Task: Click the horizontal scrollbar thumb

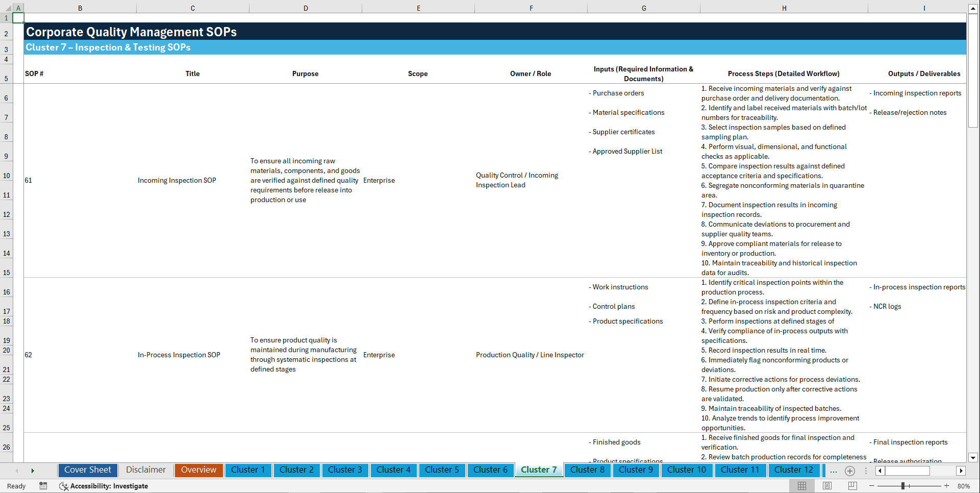Action: (x=908, y=471)
